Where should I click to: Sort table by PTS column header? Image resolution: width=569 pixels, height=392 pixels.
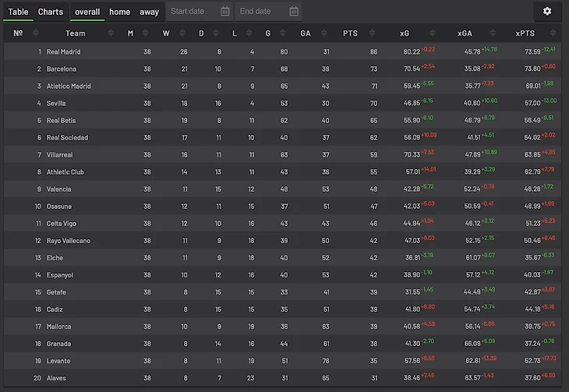[x=350, y=34]
